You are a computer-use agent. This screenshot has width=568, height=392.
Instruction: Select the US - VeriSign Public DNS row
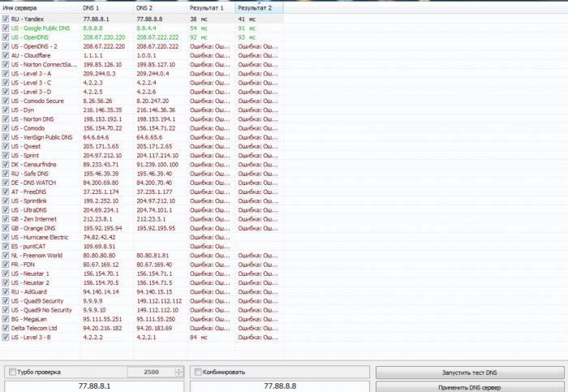[x=142, y=137]
